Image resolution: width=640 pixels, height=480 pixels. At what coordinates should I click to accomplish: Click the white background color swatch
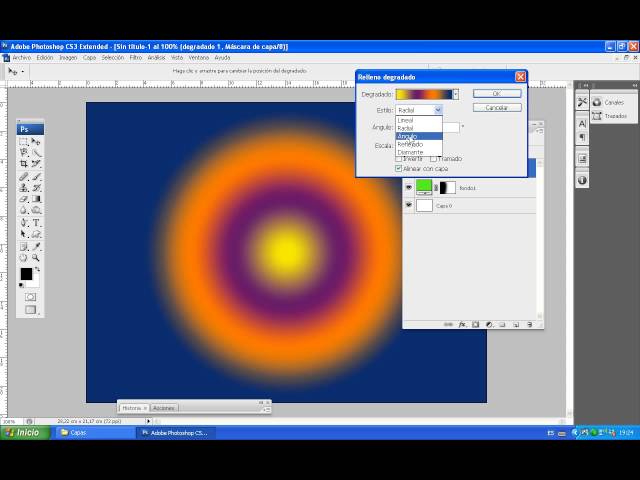36,282
